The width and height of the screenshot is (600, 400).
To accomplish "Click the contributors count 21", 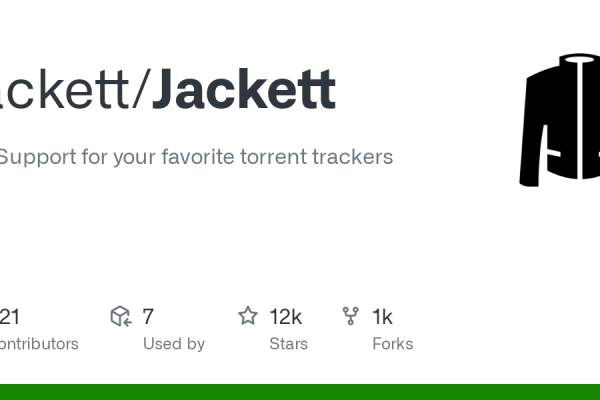I will [10, 317].
